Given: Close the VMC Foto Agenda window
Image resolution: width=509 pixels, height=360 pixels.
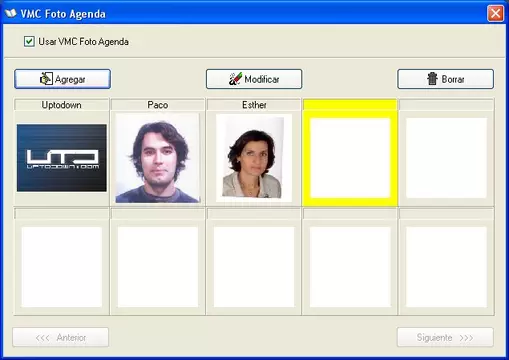Looking at the screenshot, I should pos(495,14).
